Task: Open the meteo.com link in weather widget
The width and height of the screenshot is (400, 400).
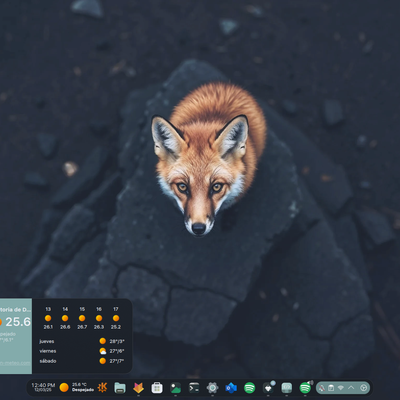Action: [15, 363]
